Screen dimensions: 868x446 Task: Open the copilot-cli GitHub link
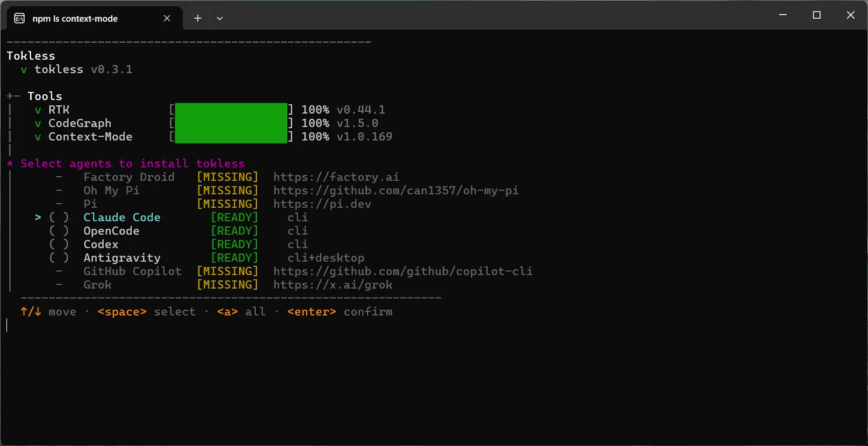click(403, 271)
